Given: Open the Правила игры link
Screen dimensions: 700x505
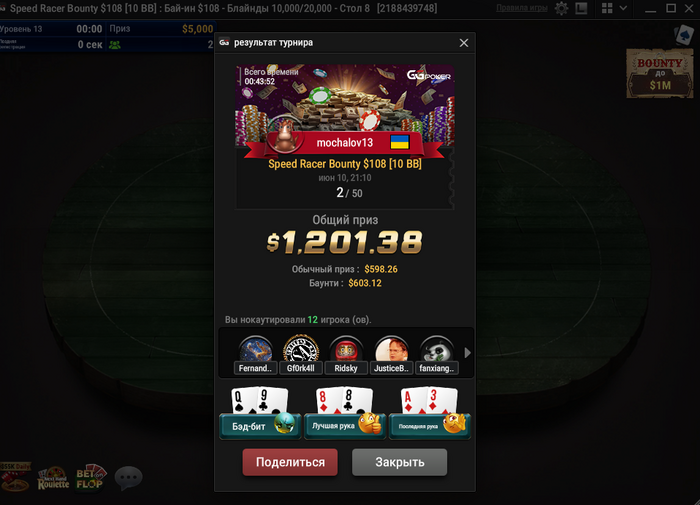Looking at the screenshot, I should pos(522,8).
